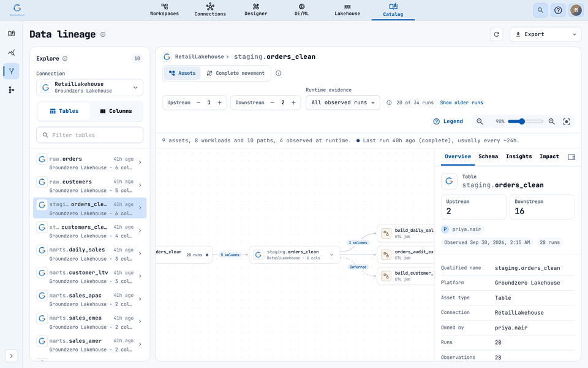Click the catalog book icon in the left sidebar

(x=11, y=33)
